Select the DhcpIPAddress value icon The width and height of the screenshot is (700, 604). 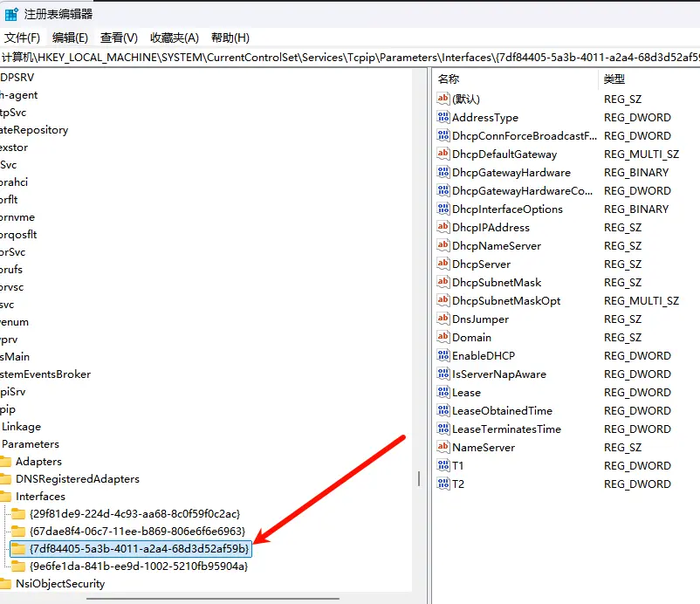tap(443, 227)
